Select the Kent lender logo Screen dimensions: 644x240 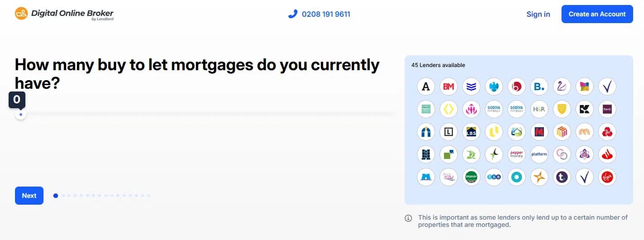(x=607, y=109)
